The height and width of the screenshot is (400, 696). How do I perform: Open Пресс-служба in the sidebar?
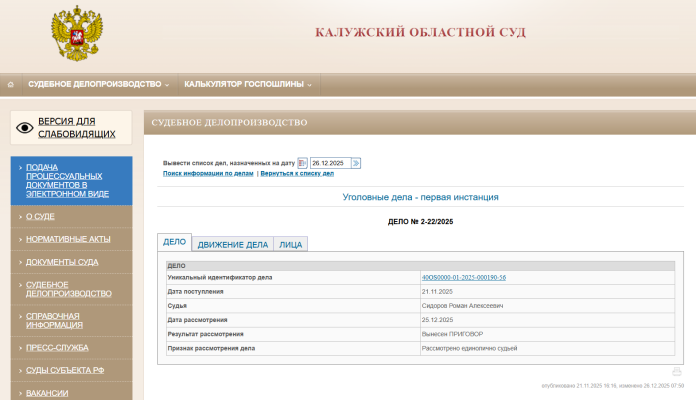(x=56, y=347)
